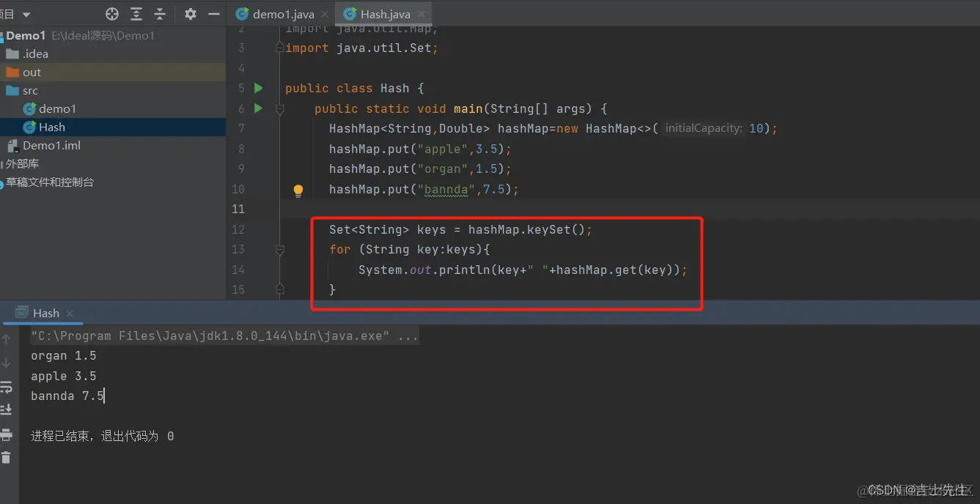
Task: Open the 项目 view dropdown arrow
Action: tap(26, 15)
